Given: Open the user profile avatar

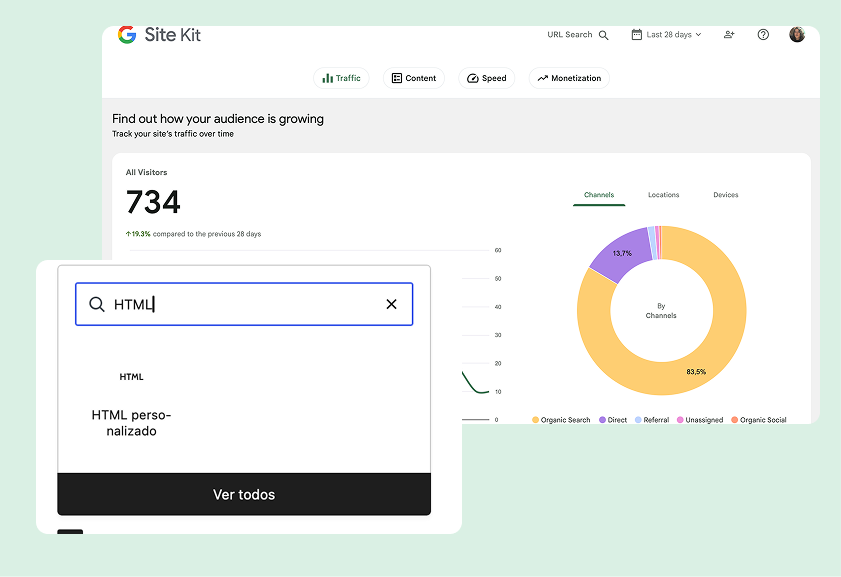Looking at the screenshot, I should point(797,34).
